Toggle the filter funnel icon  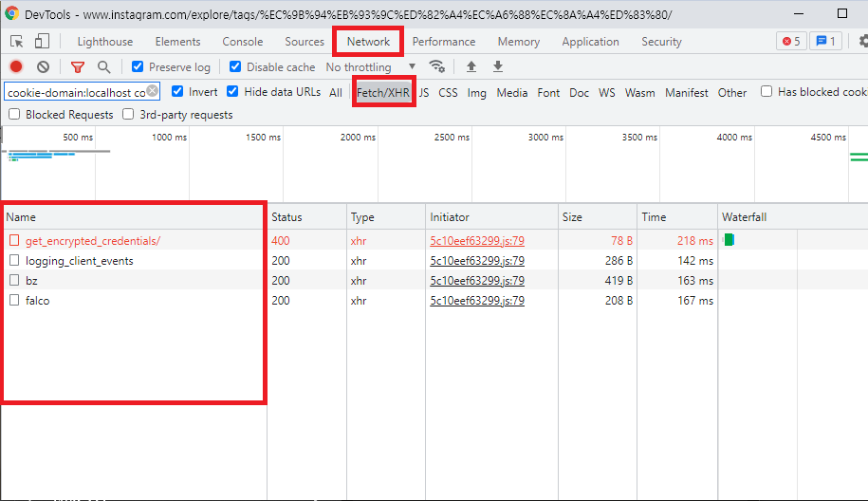point(78,67)
